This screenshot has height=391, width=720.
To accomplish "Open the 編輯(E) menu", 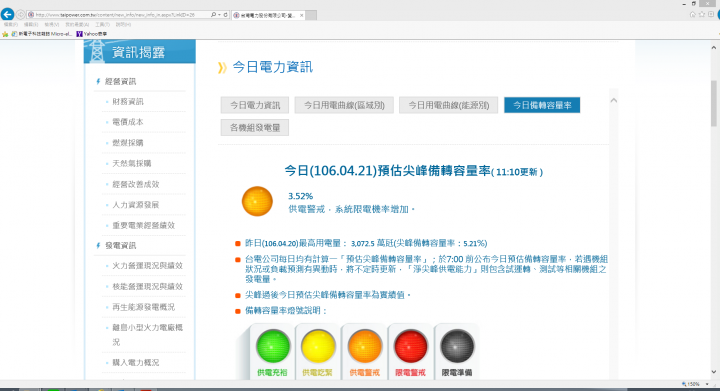I will point(31,25).
